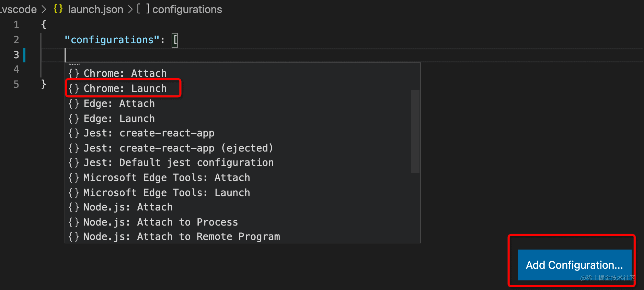Select Microsoft Edge Tools: Launch
The image size is (644, 290).
click(166, 193)
